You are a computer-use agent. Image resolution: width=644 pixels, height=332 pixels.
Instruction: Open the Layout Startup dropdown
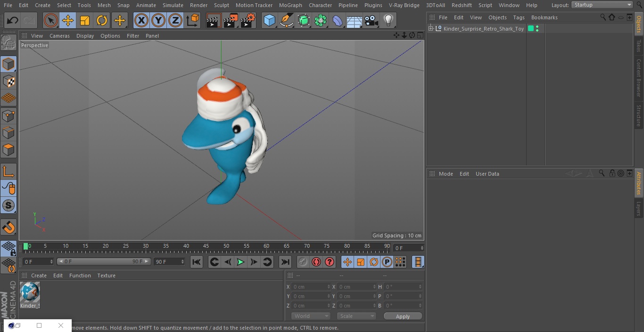[603, 5]
